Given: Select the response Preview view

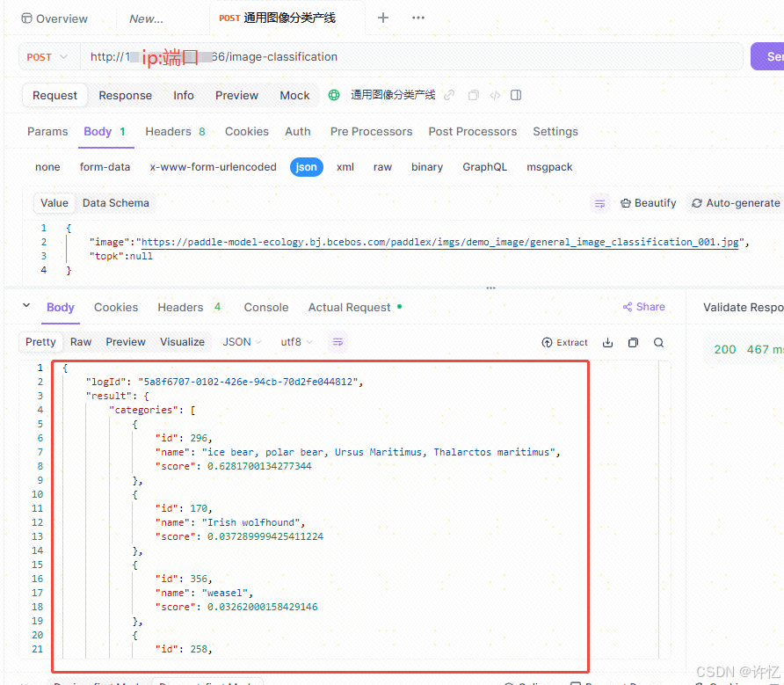Looking at the screenshot, I should click(x=126, y=342).
